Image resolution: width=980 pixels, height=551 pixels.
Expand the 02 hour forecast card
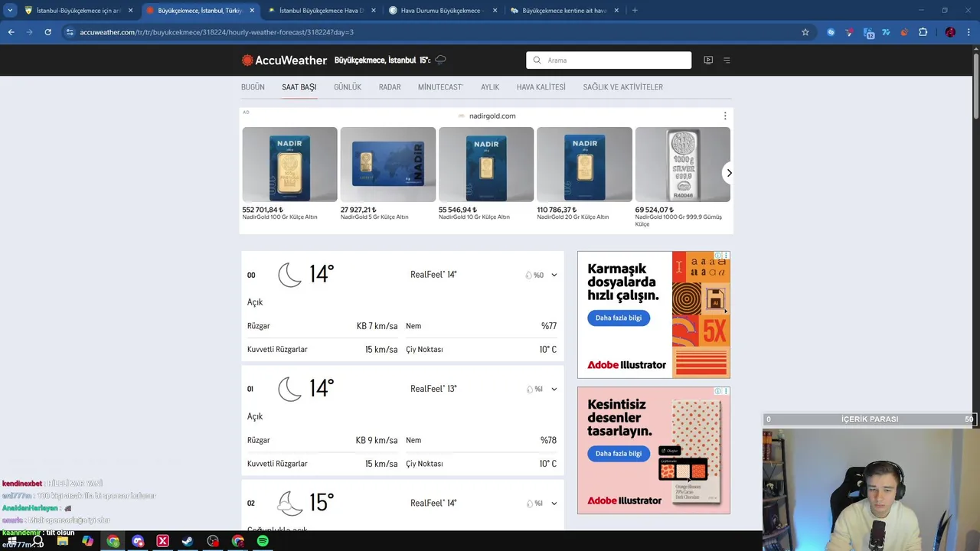pos(554,503)
